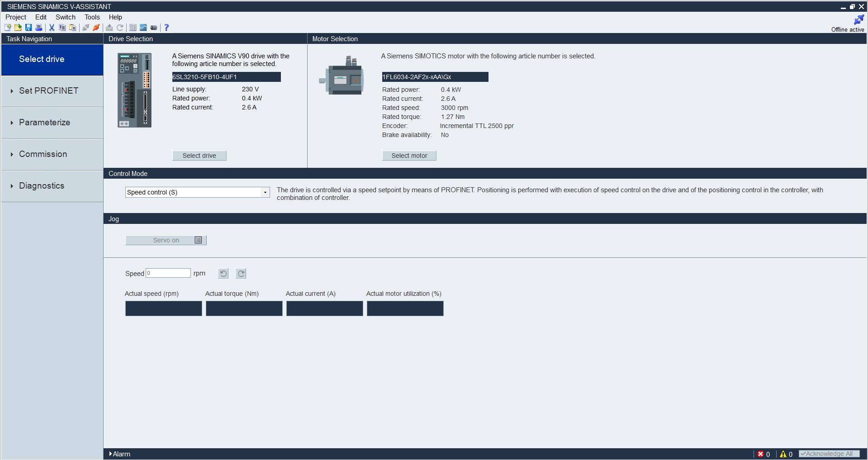The height and width of the screenshot is (460, 868).
Task: Click the SIMOTICS motor image
Action: click(341, 75)
